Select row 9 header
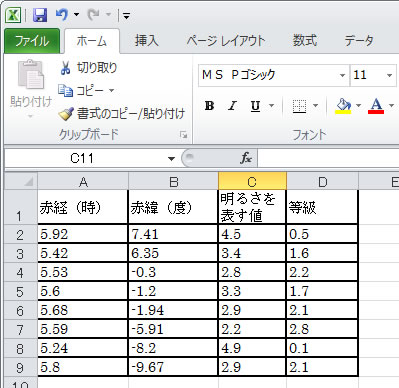 [x=21, y=367]
